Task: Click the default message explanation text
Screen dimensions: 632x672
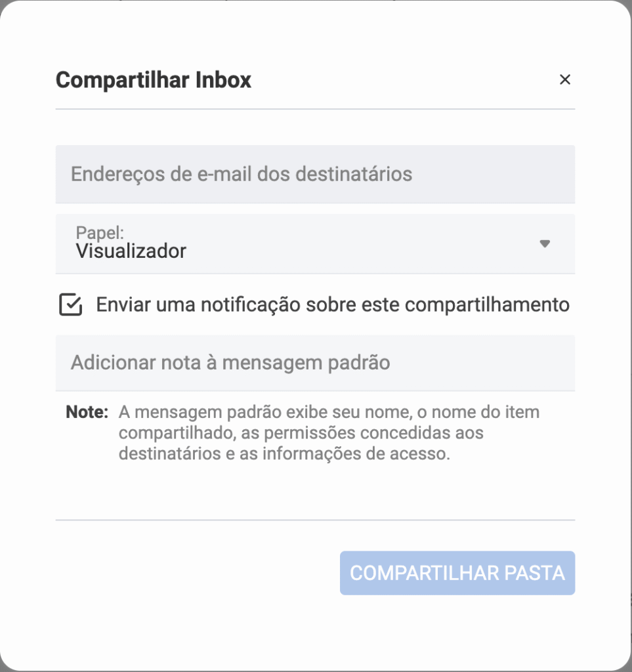Action: (328, 434)
